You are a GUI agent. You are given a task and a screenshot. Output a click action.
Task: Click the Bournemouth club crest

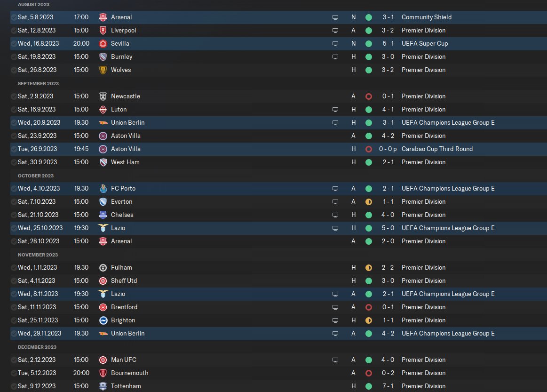tap(103, 373)
